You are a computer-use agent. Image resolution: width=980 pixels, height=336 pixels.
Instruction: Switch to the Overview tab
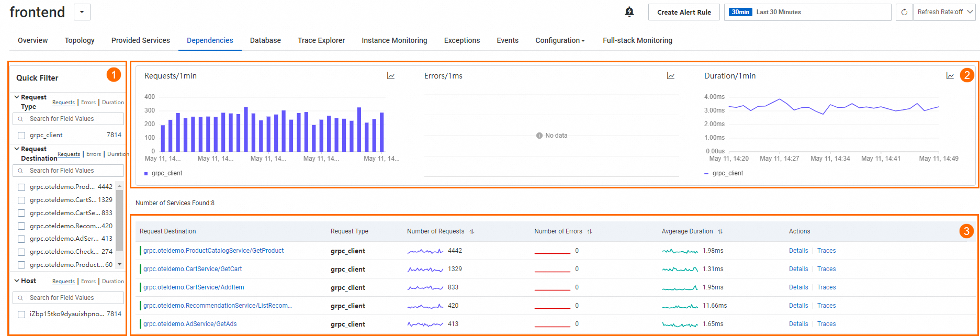[x=32, y=40]
